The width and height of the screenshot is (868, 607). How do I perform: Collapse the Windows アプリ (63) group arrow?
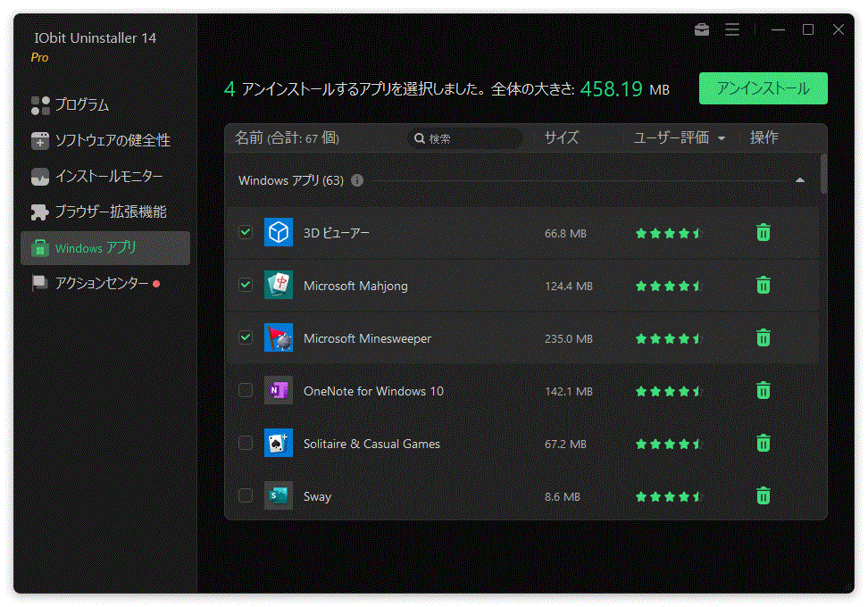[x=800, y=180]
